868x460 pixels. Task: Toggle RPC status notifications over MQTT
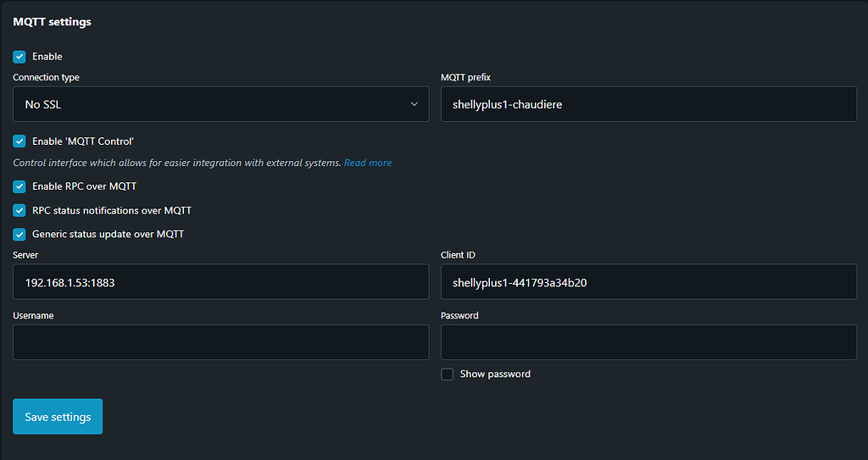coord(19,210)
